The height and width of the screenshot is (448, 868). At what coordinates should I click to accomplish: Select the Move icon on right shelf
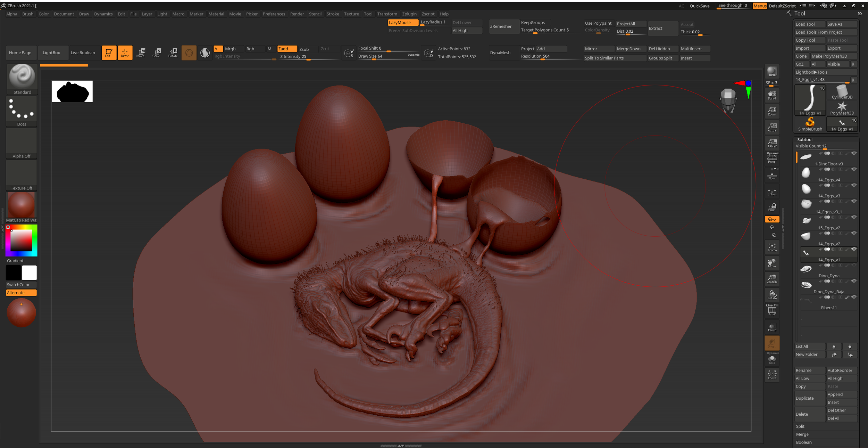pyautogui.click(x=772, y=263)
